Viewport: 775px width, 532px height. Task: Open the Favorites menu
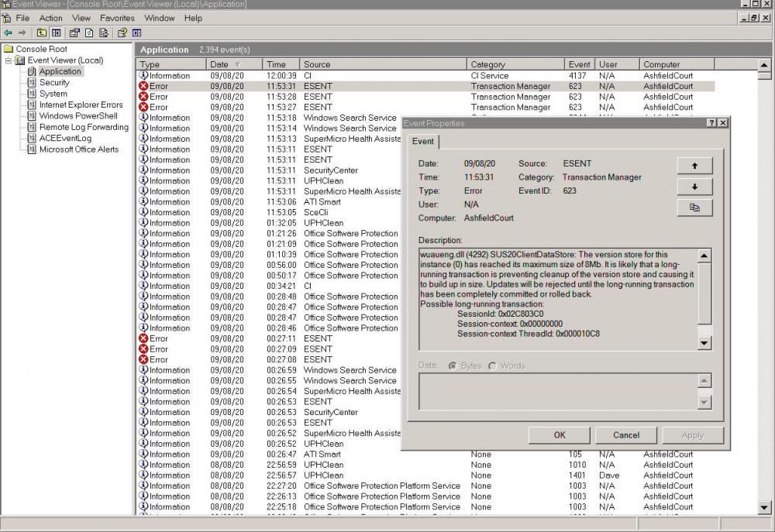point(117,18)
